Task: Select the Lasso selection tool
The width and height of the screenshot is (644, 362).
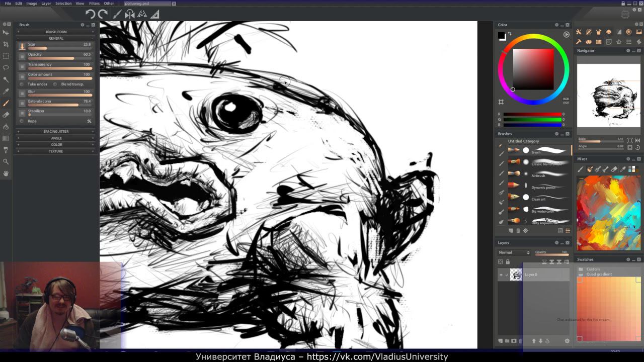Action: (6, 68)
